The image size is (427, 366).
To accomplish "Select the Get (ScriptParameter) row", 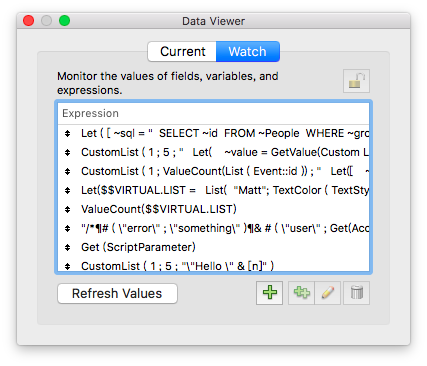I will point(213,247).
